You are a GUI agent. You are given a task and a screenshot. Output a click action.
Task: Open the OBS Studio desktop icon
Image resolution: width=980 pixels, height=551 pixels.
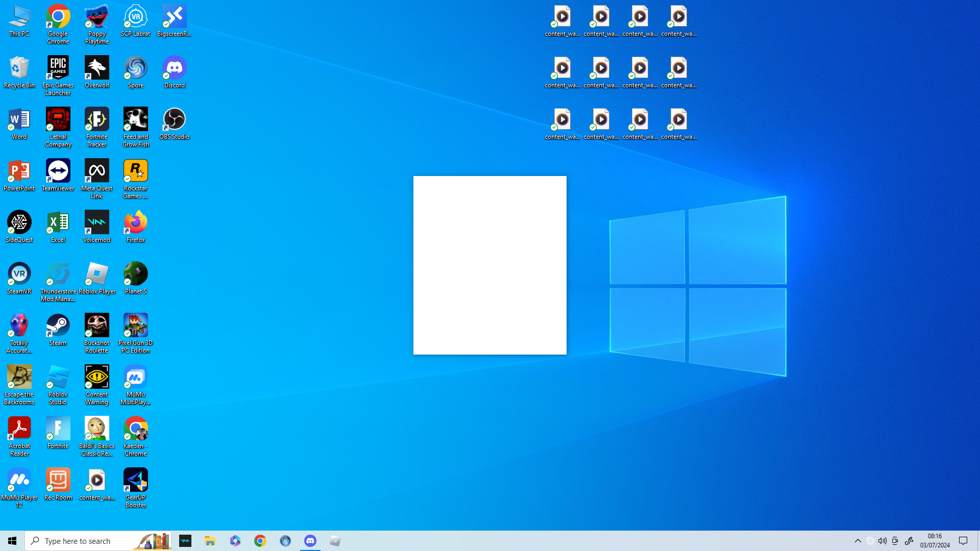point(175,123)
